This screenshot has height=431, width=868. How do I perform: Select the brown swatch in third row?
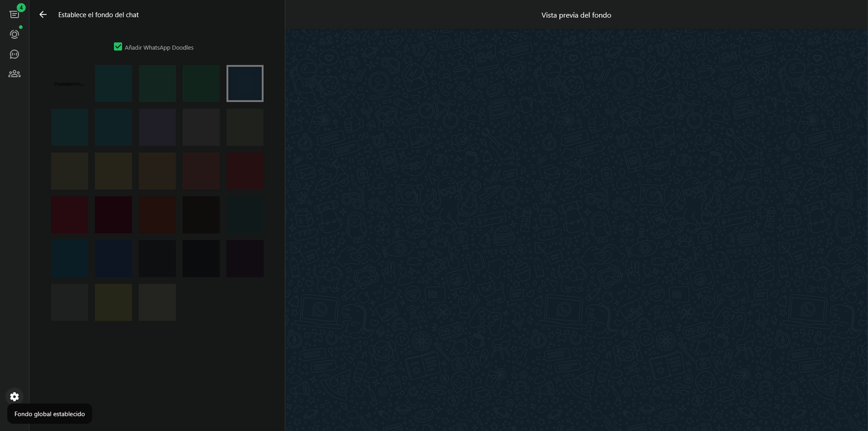pyautogui.click(x=157, y=171)
